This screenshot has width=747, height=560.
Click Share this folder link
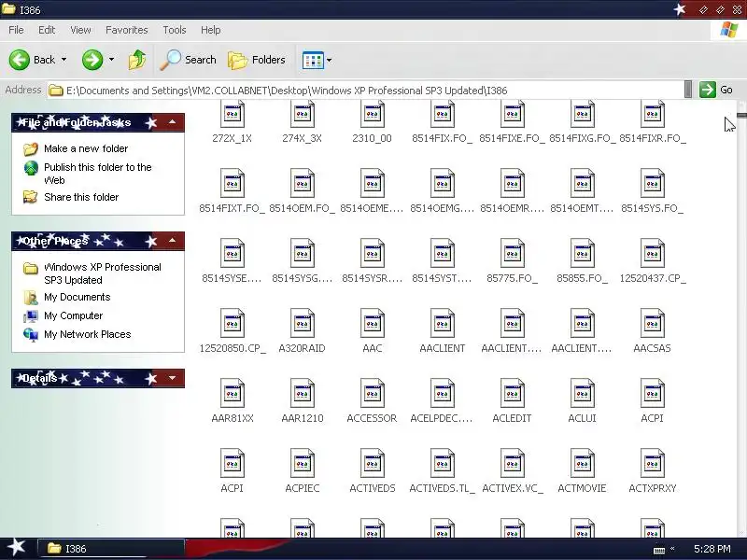pos(81,197)
